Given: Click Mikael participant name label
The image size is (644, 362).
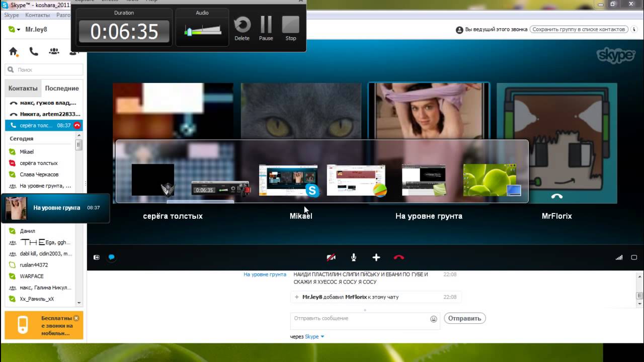Looking at the screenshot, I should (x=301, y=216).
